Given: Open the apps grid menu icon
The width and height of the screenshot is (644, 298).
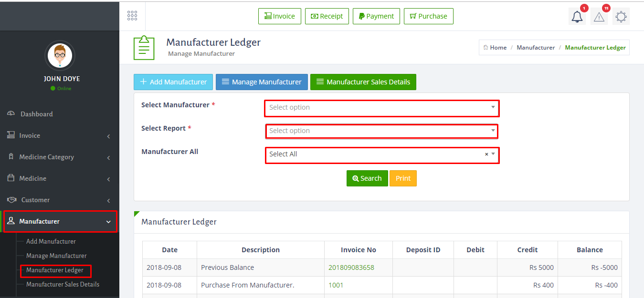Looking at the screenshot, I should point(132,16).
